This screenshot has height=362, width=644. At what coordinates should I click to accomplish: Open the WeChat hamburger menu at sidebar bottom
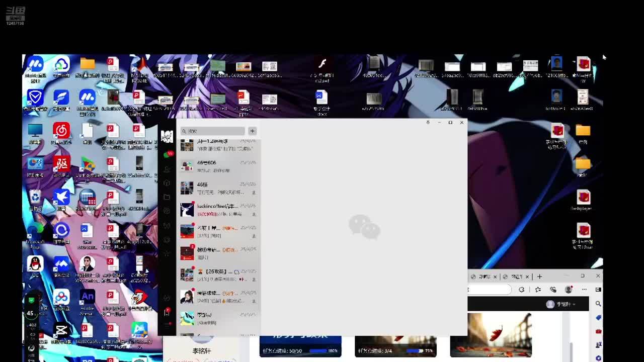click(167, 326)
